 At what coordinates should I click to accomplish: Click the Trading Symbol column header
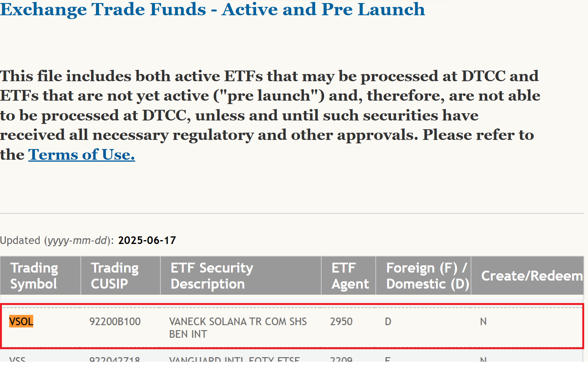click(34, 276)
